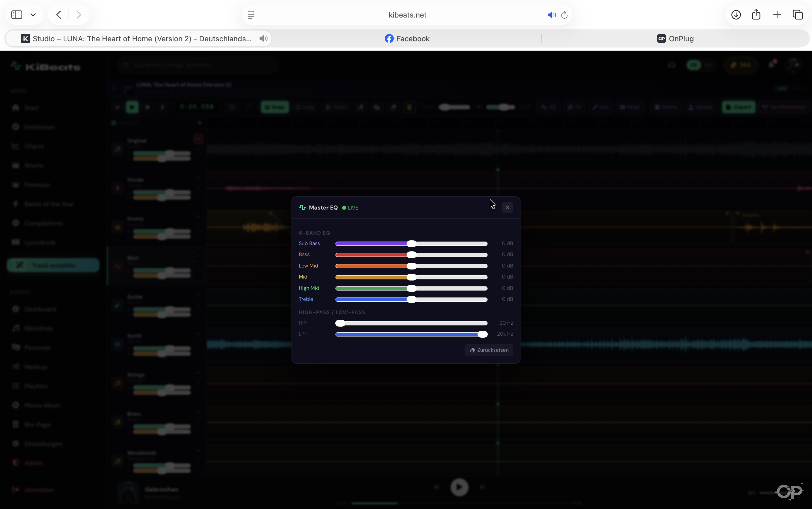Image resolution: width=812 pixels, height=509 pixels.
Task: Click the green Export button
Action: point(739,107)
